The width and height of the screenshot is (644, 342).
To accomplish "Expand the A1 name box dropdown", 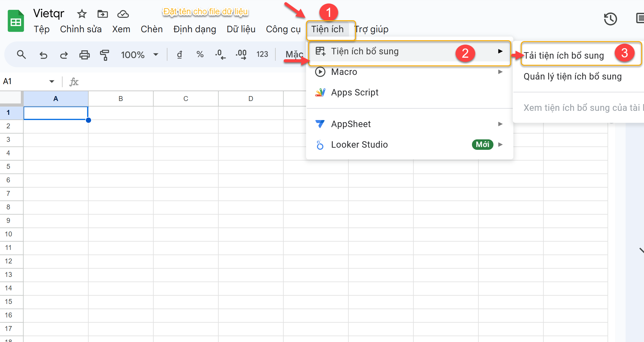I will [52, 81].
